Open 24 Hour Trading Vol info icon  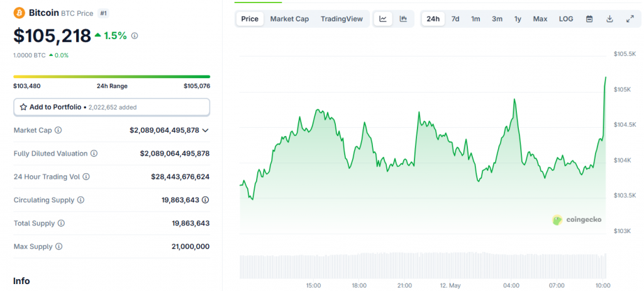86,176
